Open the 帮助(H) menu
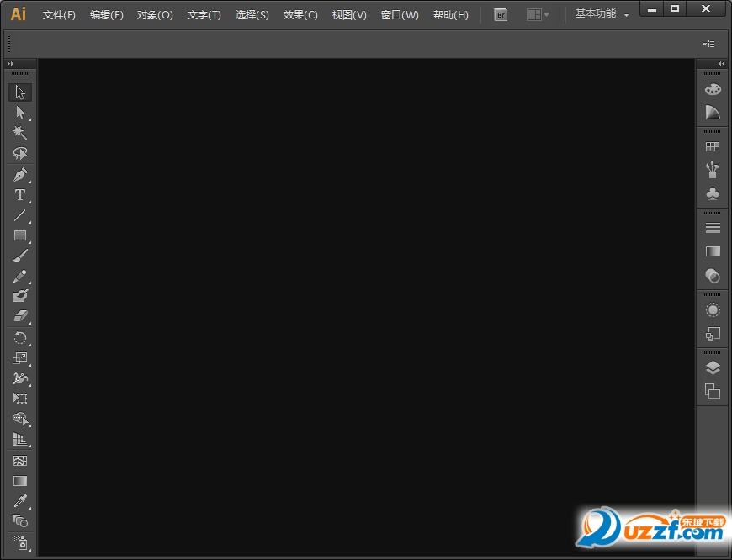 450,15
